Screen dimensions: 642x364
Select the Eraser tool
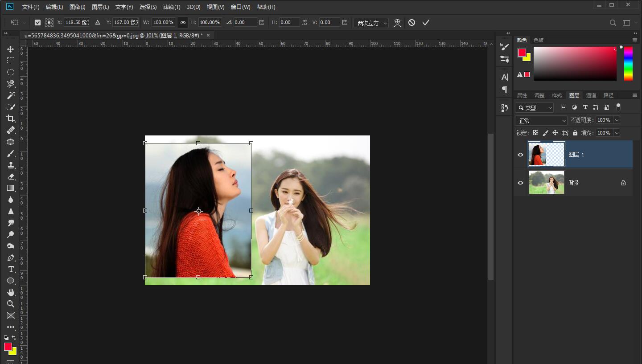pyautogui.click(x=11, y=176)
